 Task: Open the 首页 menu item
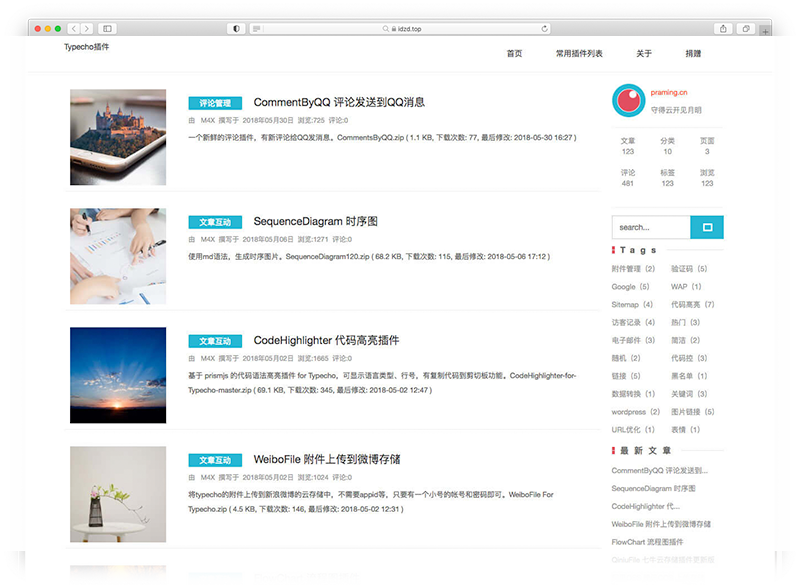click(514, 54)
